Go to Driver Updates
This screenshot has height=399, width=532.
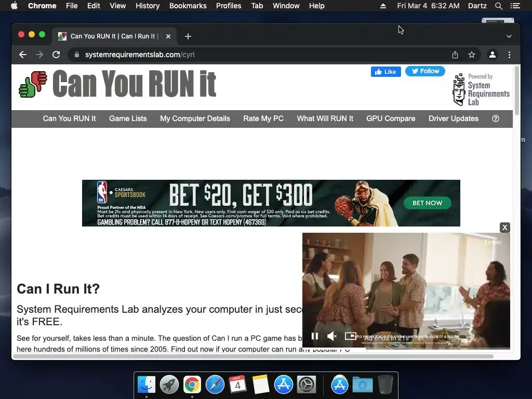[x=454, y=119]
